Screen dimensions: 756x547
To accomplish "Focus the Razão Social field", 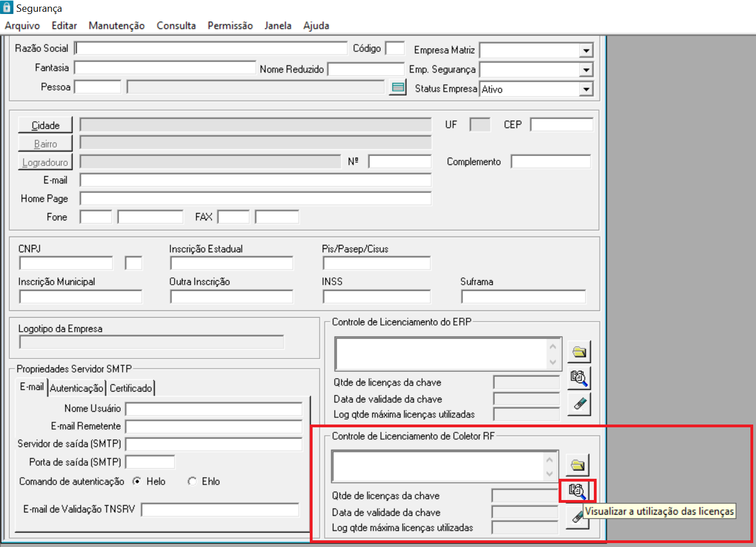I will [211, 48].
